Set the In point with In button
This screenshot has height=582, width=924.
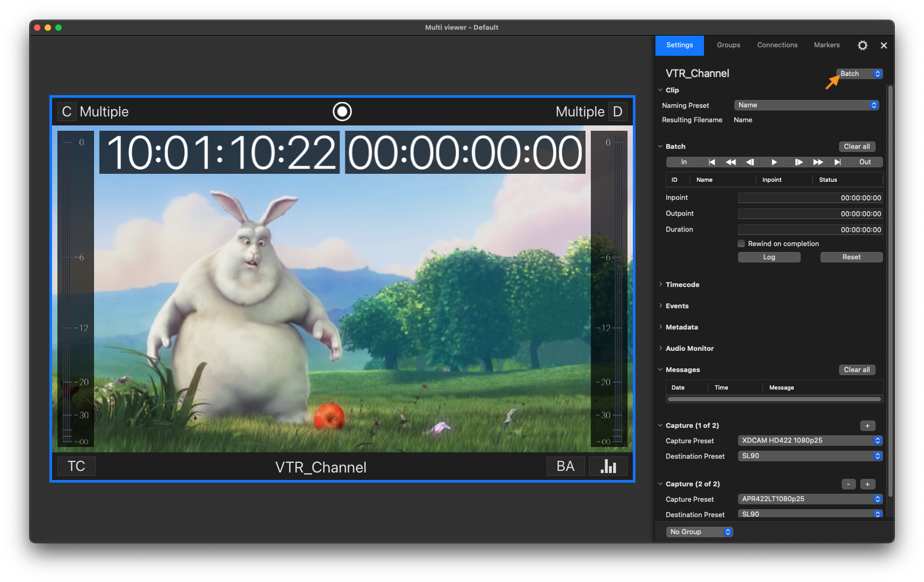[x=684, y=162]
